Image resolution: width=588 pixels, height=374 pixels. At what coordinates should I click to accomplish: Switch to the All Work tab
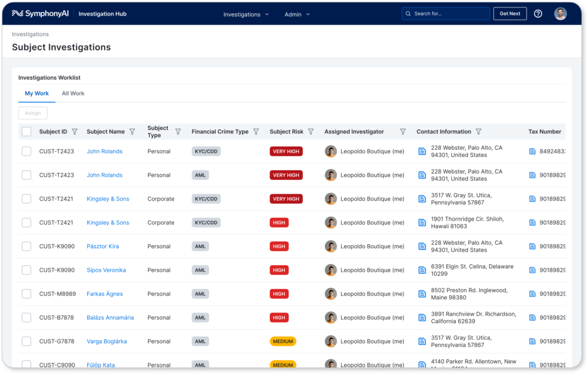click(73, 93)
